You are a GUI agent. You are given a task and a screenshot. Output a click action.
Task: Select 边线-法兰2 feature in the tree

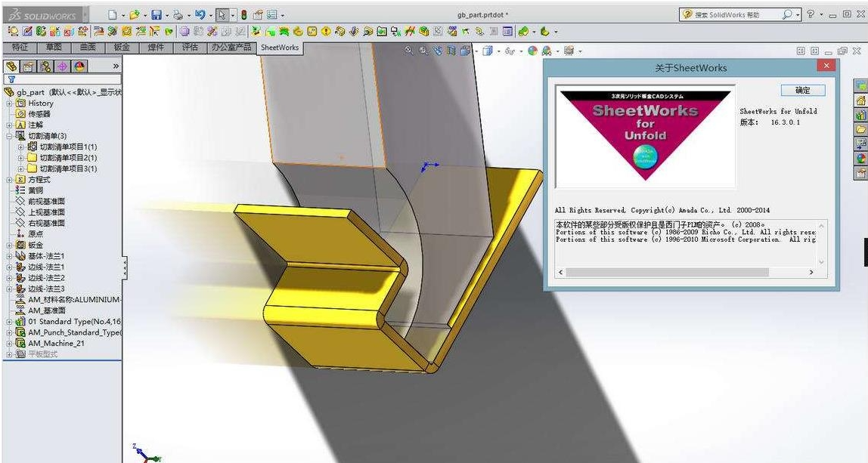pyautogui.click(x=46, y=278)
